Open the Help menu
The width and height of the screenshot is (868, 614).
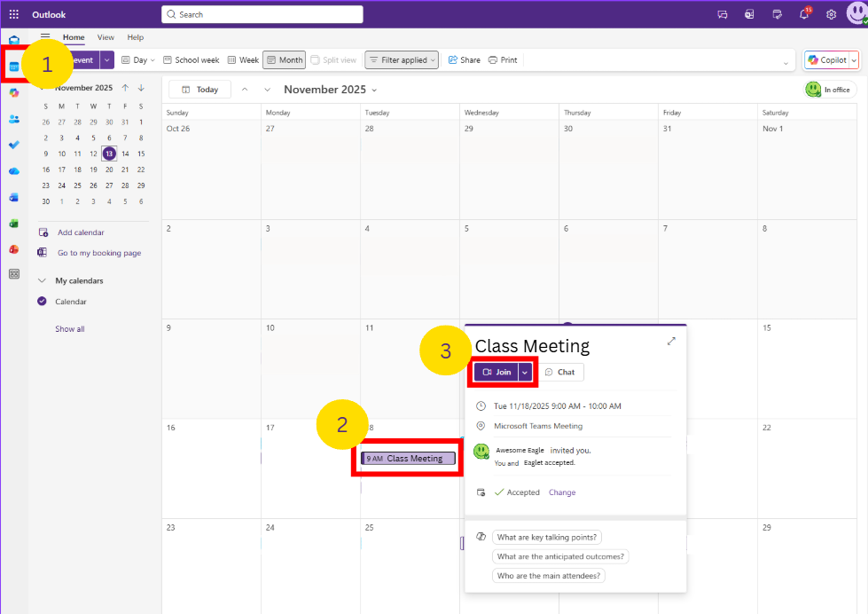point(135,37)
